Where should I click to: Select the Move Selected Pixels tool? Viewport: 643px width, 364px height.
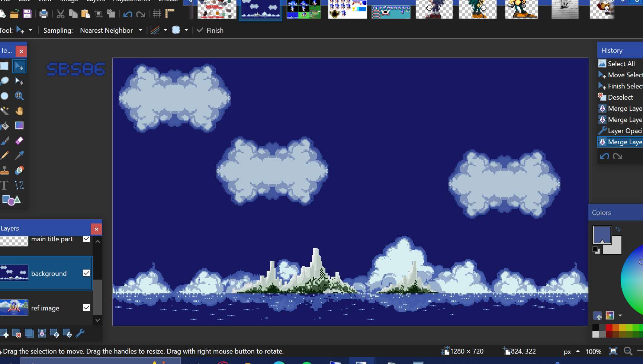tap(19, 66)
